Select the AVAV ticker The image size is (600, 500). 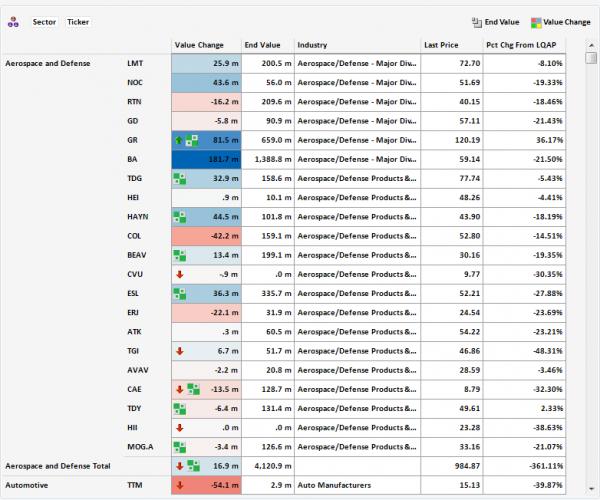[138, 370]
